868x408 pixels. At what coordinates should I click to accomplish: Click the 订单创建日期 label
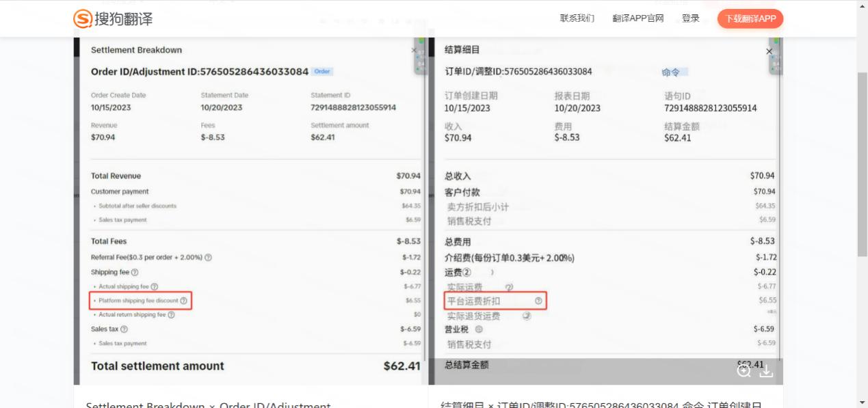click(471, 96)
